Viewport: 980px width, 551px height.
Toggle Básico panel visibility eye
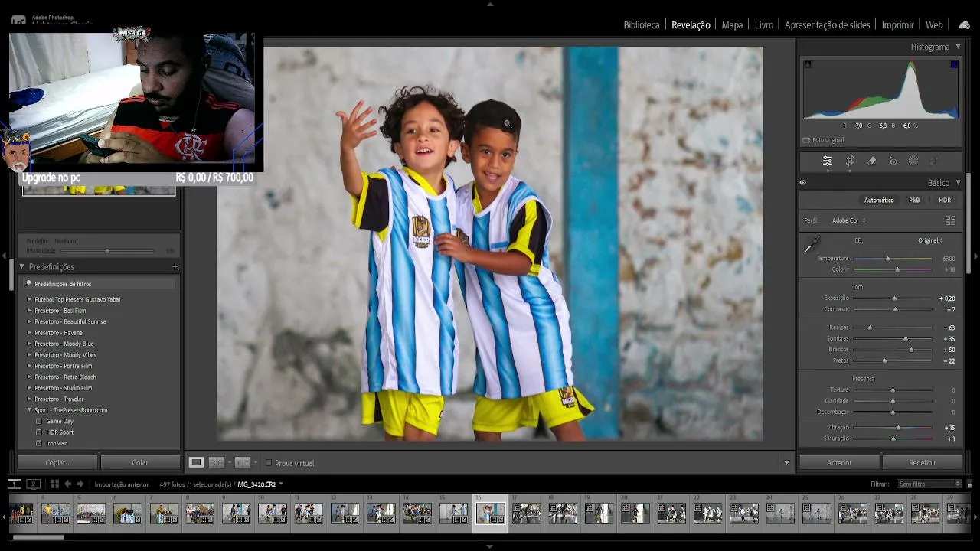803,183
